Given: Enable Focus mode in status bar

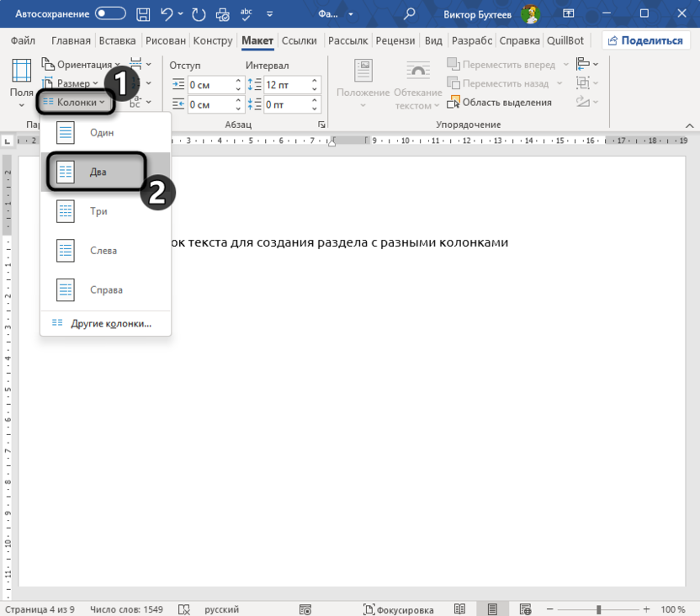Looking at the screenshot, I should (400, 609).
